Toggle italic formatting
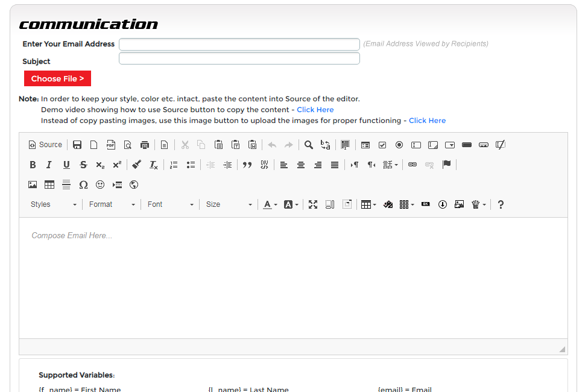This screenshot has height=392, width=588. pyautogui.click(x=49, y=165)
